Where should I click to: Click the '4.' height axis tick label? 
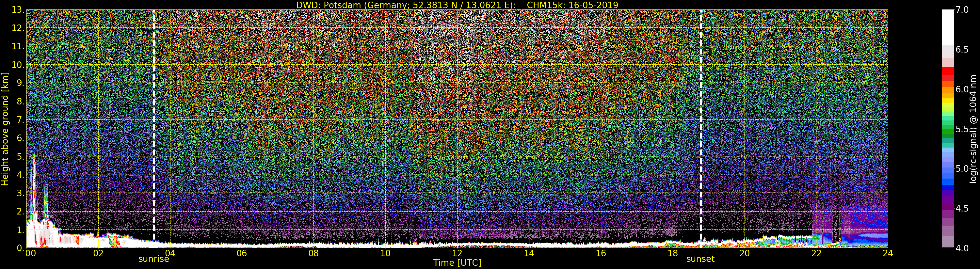pos(21,175)
